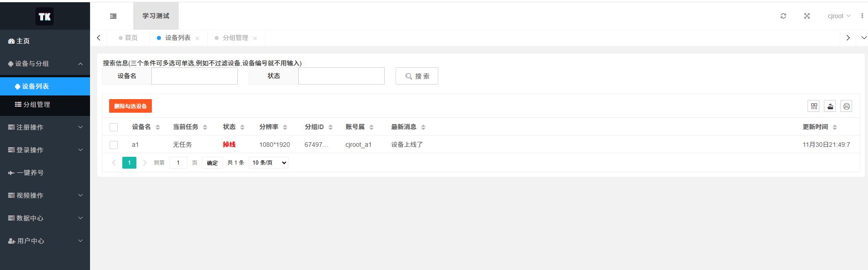The height and width of the screenshot is (270, 868).
Task: Click the 无任务 task cell
Action: [182, 145]
